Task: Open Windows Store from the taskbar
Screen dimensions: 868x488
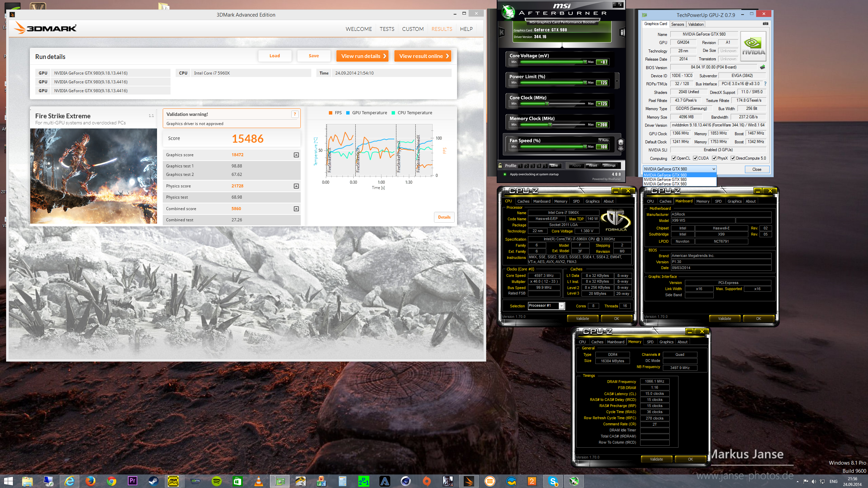Action: coord(237,481)
